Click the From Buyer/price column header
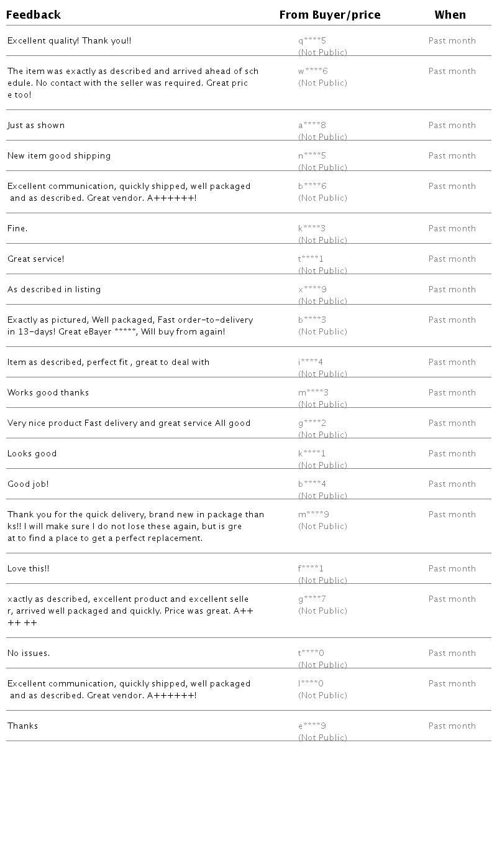 329,15
